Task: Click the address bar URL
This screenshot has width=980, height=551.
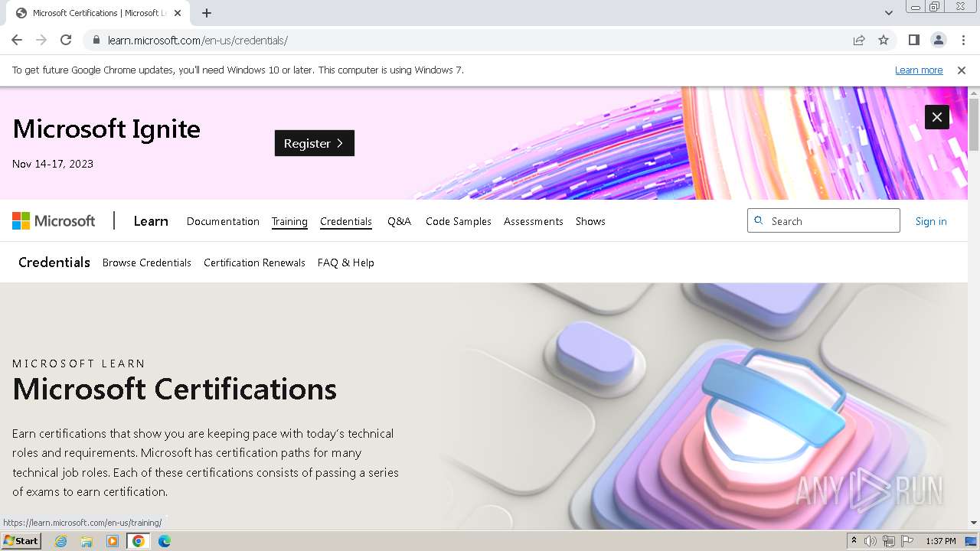Action: pyautogui.click(x=198, y=41)
